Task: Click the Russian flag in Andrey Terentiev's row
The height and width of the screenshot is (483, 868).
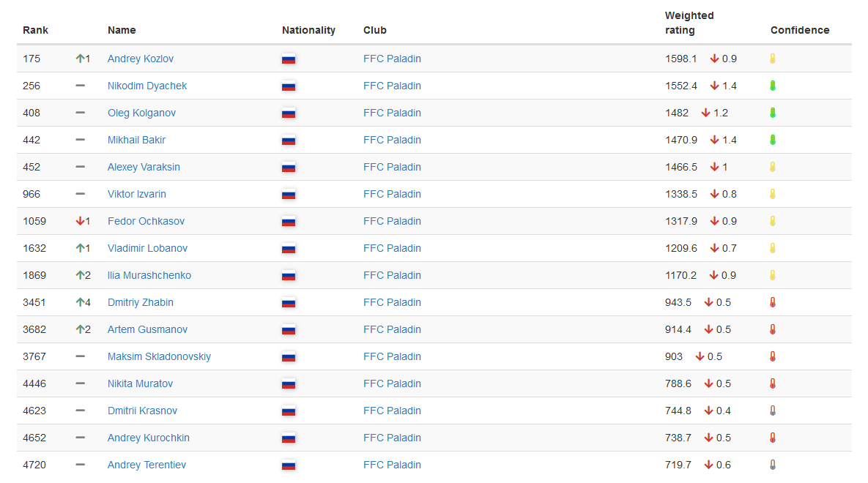Action: pyautogui.click(x=289, y=465)
